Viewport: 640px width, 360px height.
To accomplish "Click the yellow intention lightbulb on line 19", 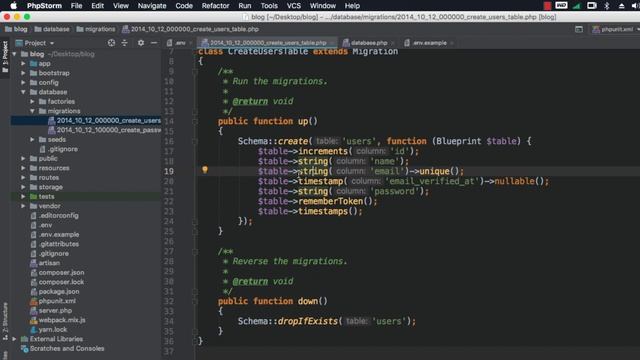I will point(205,170).
